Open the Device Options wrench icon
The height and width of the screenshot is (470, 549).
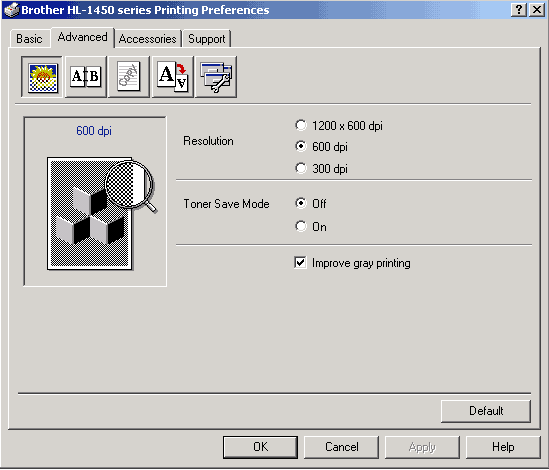(216, 77)
